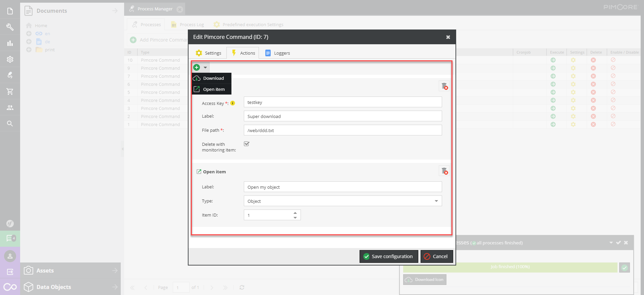This screenshot has height=295, width=644.
Task: Delete the Download action with trash icon
Action: [x=444, y=86]
